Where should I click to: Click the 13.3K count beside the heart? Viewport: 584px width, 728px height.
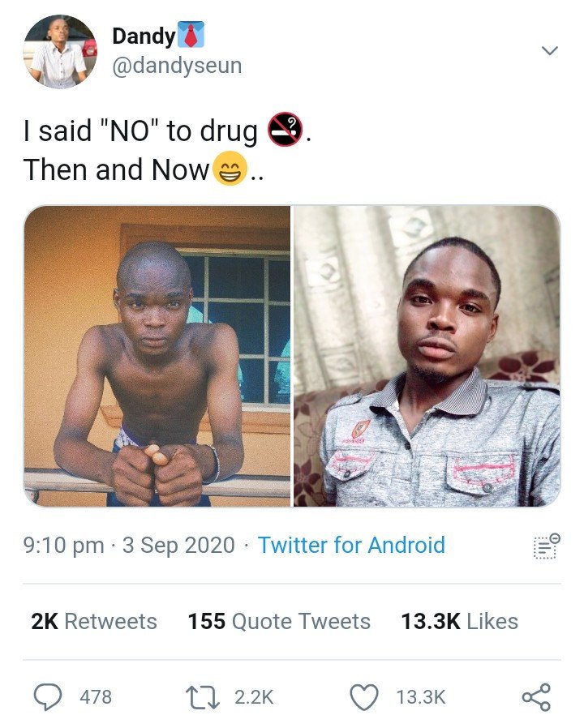click(421, 697)
